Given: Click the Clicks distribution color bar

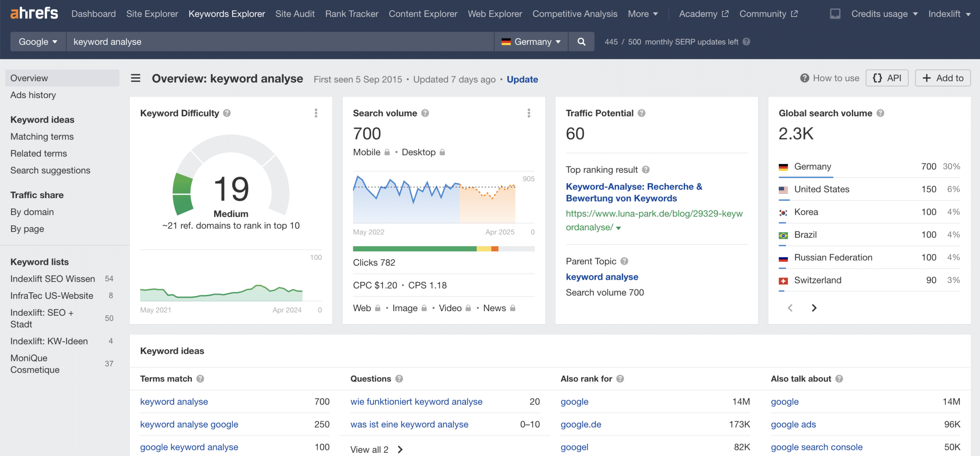Looking at the screenshot, I should click(x=444, y=249).
